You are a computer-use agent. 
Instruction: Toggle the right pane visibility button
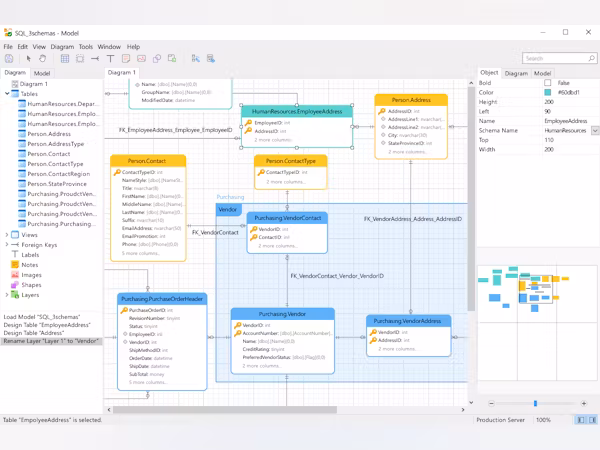click(x=592, y=420)
